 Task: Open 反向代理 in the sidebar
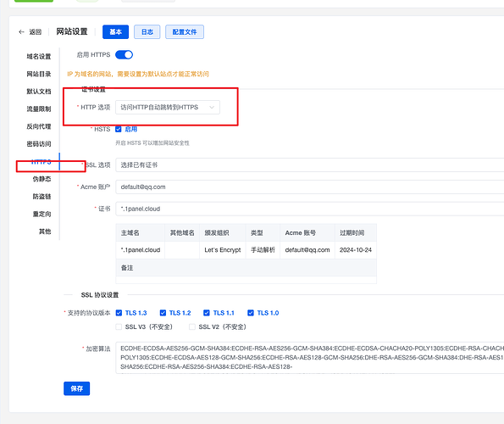coord(39,126)
